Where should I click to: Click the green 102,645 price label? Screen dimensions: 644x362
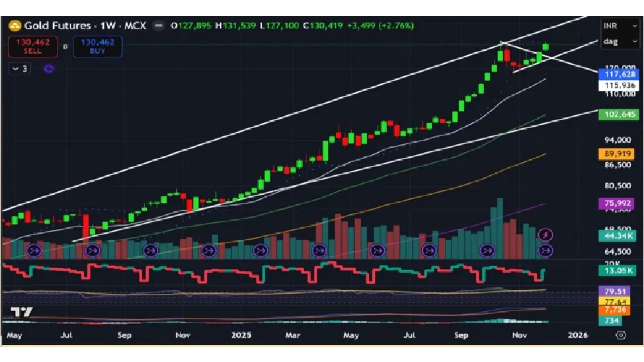click(620, 114)
